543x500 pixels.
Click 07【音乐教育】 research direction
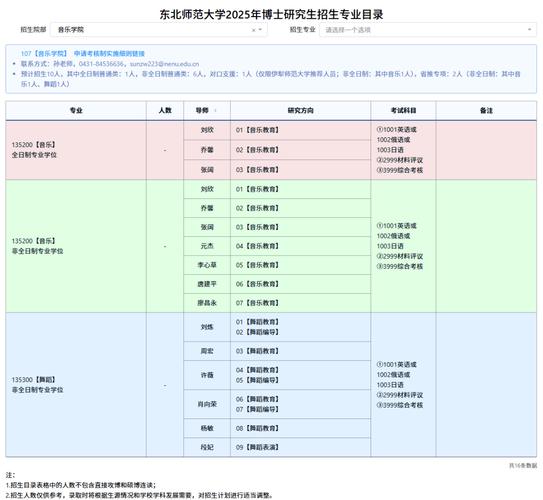257,303
